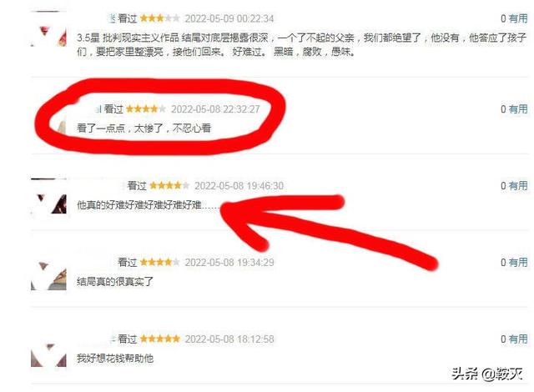This screenshot has width=534, height=392.
Task: Click 有用 on the 18:12:58 review
Action: tap(518, 339)
